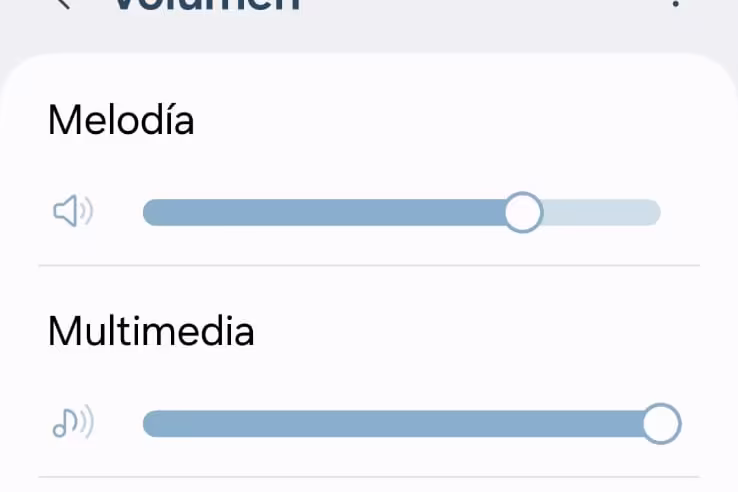This screenshot has width=738, height=492.
Task: Click the middle of the Multimedia volume track
Action: click(402, 424)
